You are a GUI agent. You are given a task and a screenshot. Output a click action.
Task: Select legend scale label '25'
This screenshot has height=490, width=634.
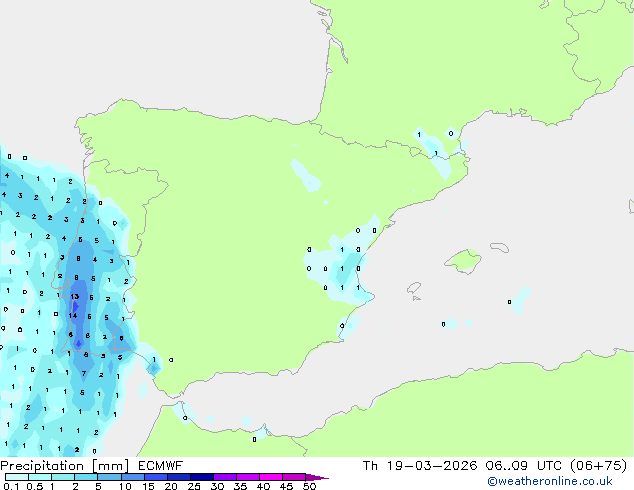pyautogui.click(x=194, y=486)
